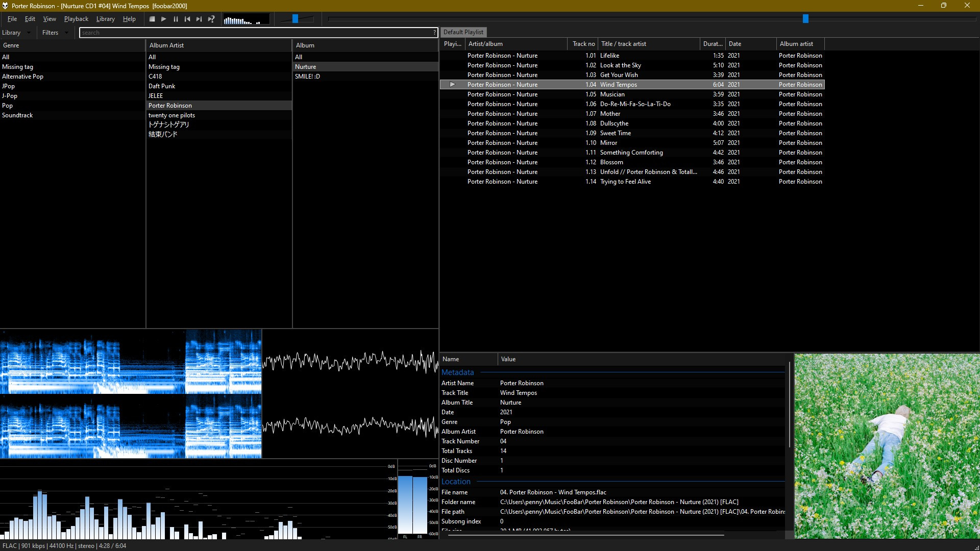Click the Play button in the toolbar

pos(164,19)
